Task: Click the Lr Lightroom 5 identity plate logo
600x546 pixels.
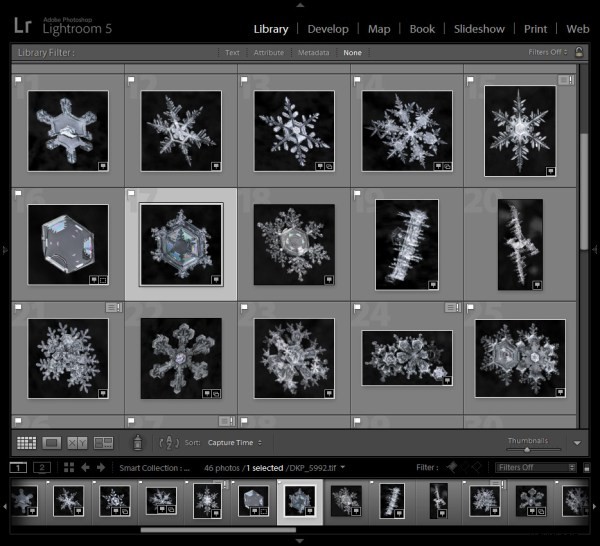Action: coord(63,26)
